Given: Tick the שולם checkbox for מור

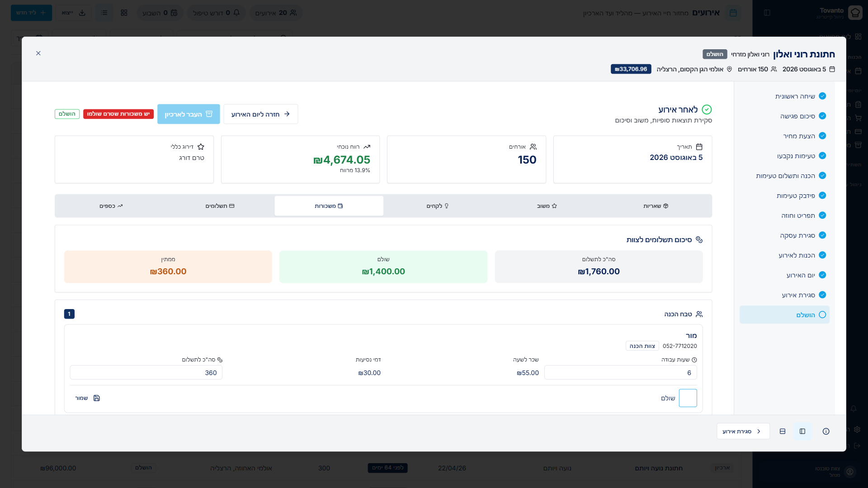Looking at the screenshot, I should click(x=688, y=398).
